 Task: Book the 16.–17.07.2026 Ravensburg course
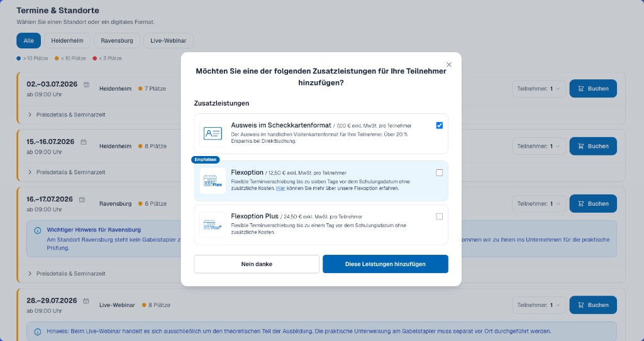click(x=593, y=204)
